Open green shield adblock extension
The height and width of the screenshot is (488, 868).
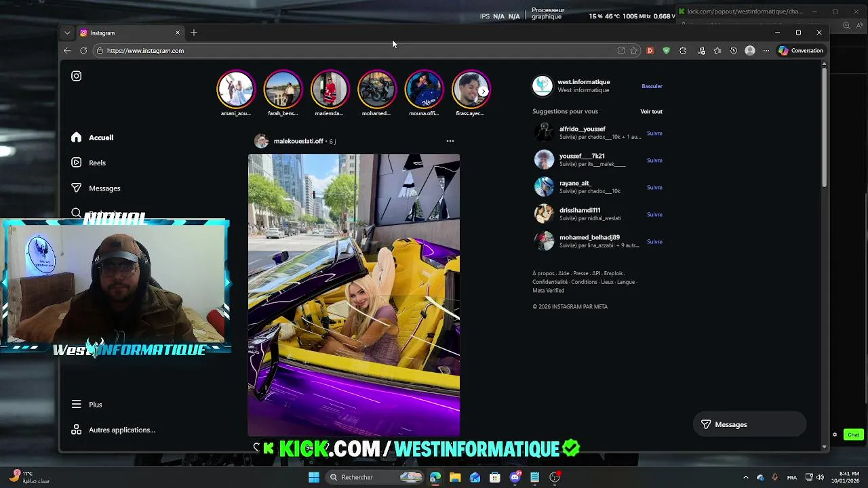(x=667, y=50)
